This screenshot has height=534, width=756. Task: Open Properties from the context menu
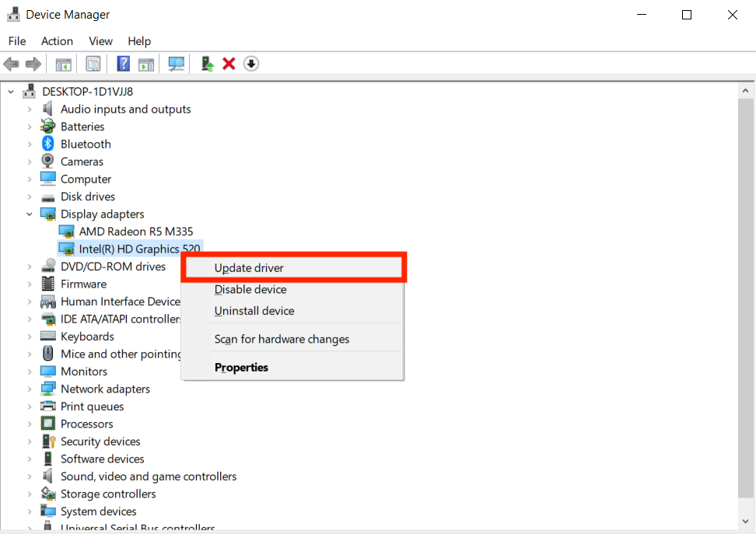[241, 368]
